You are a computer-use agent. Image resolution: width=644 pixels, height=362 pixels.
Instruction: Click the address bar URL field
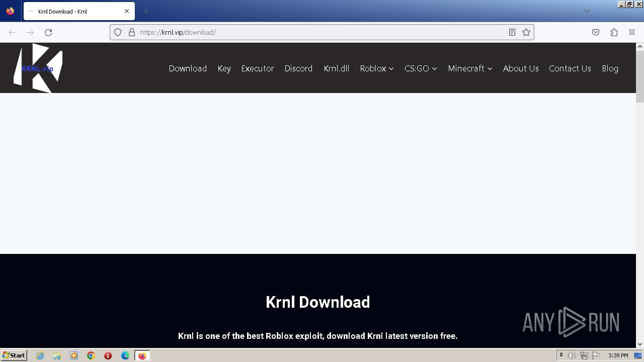(322, 32)
